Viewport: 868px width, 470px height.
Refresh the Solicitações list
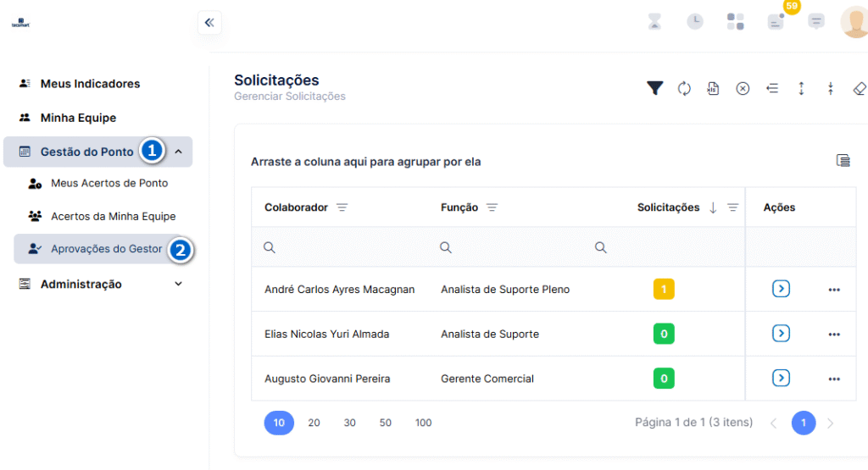pyautogui.click(x=684, y=88)
